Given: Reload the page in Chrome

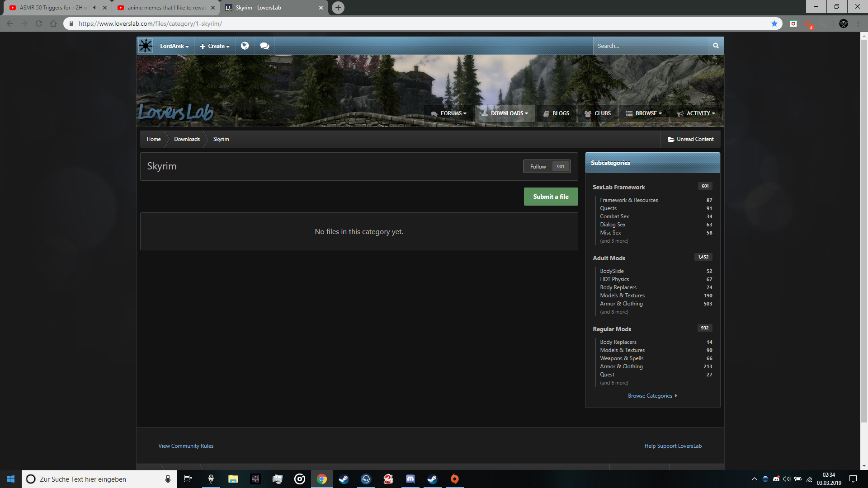Looking at the screenshot, I should click(39, 23).
